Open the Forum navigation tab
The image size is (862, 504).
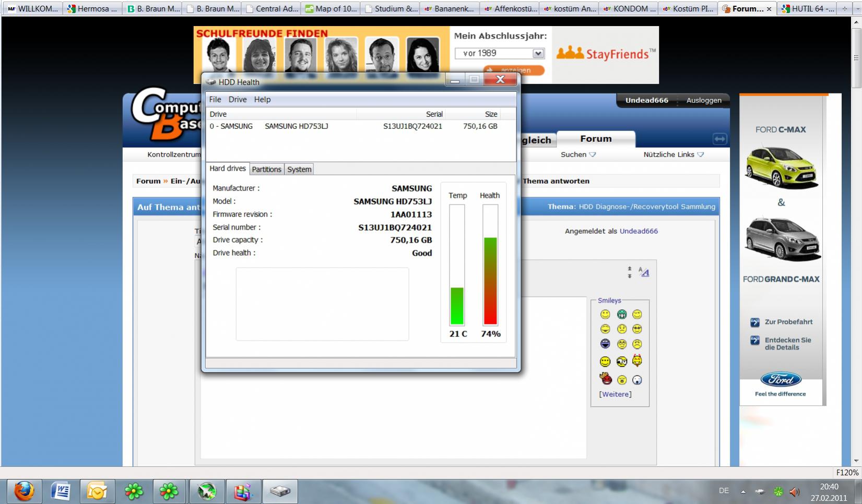(596, 139)
